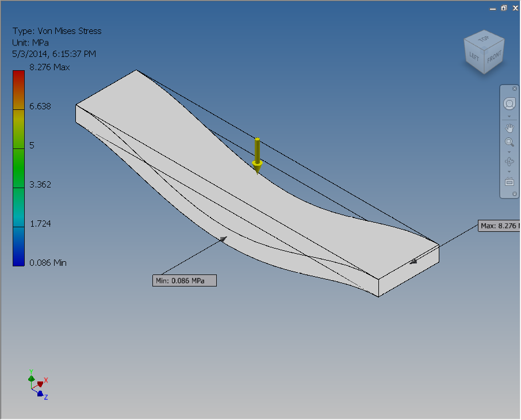Select the Pan hand tool
The image size is (521, 420).
509,128
